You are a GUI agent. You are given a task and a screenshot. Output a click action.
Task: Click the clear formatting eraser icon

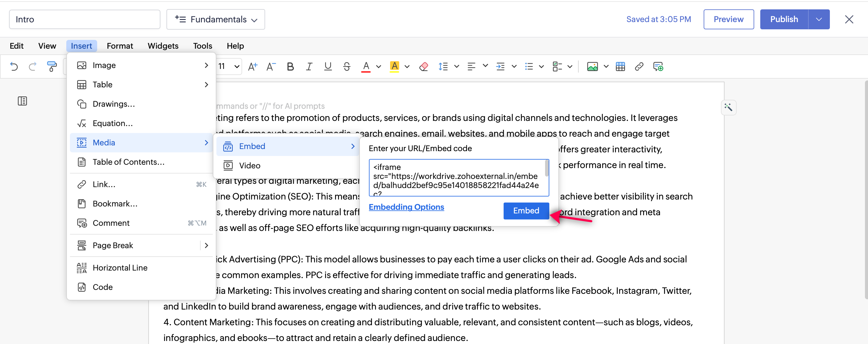point(423,67)
